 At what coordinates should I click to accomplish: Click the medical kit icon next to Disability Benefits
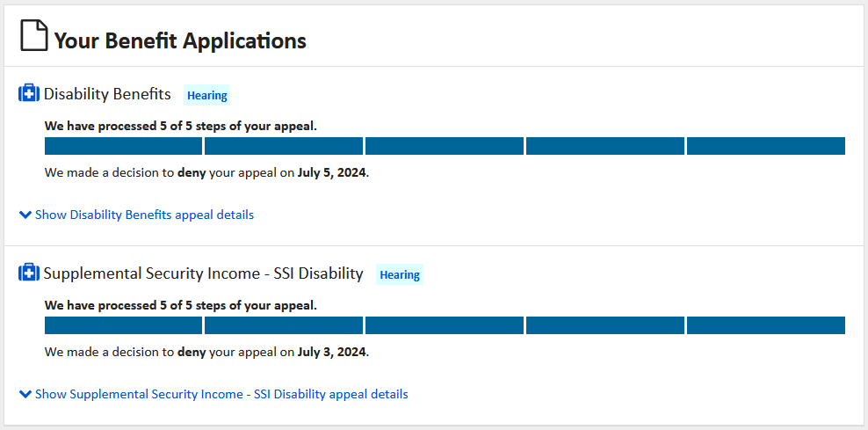pyautogui.click(x=29, y=93)
